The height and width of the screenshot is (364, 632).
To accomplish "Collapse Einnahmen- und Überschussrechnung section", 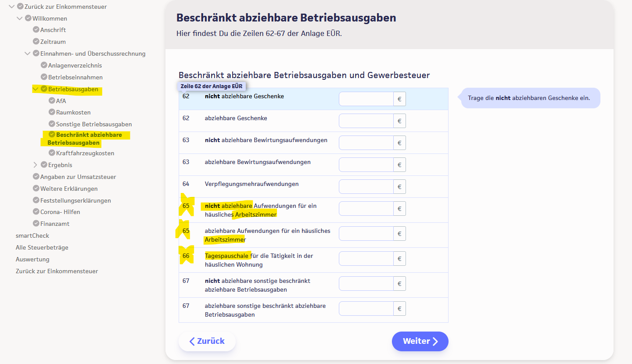I will [28, 54].
